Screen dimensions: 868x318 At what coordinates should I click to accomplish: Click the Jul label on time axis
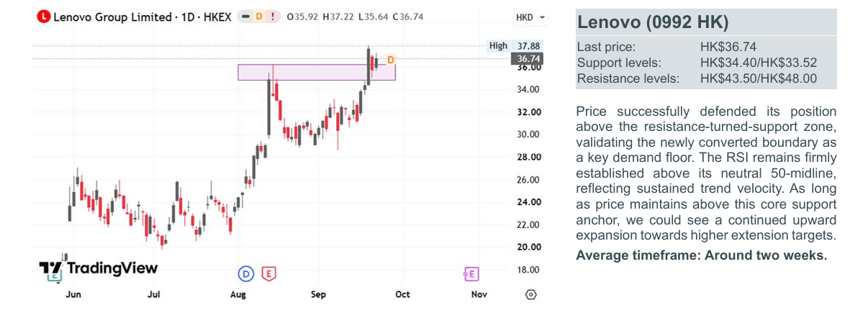[x=153, y=294]
